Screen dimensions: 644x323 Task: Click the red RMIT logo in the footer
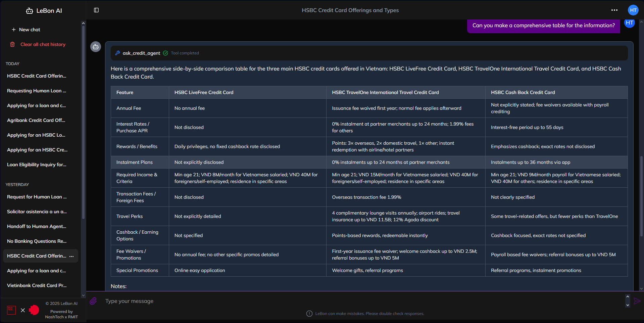(34, 310)
